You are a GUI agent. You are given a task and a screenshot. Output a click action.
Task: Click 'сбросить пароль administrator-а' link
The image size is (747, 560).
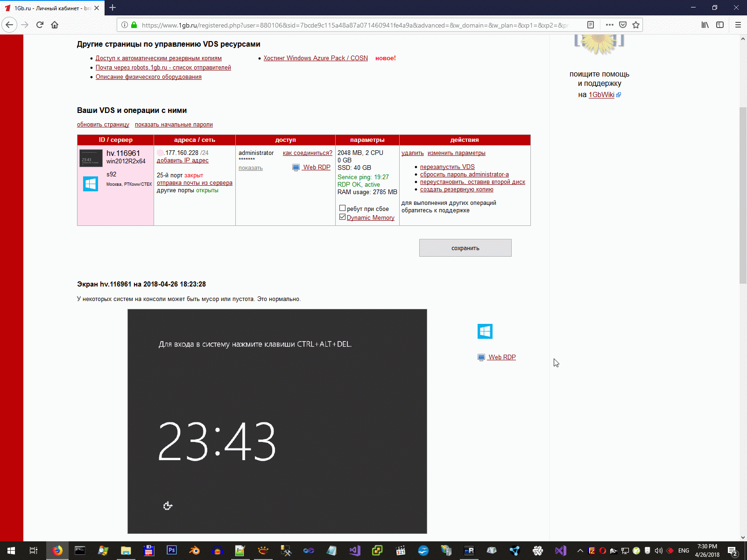point(465,175)
